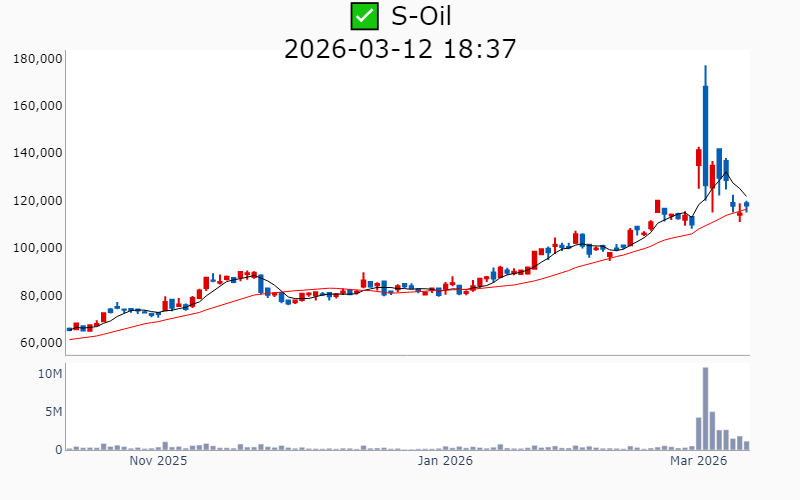This screenshot has height=500, width=800.
Task: Select the Jan 2026 date axis label
Action: (445, 461)
